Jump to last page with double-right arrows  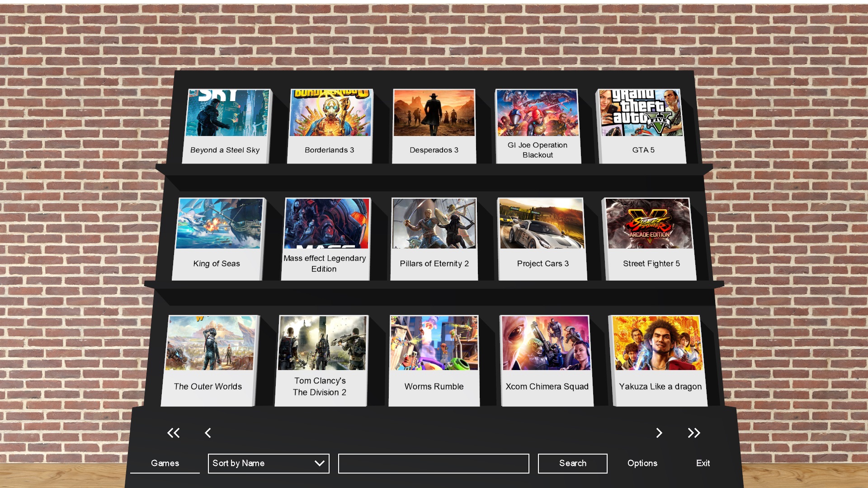click(694, 433)
